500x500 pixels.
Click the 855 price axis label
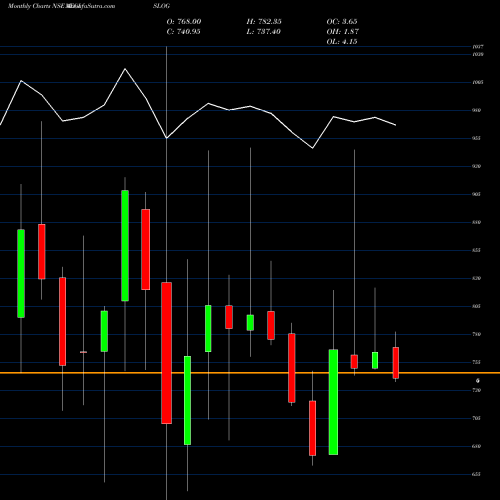pyautogui.click(x=476, y=250)
